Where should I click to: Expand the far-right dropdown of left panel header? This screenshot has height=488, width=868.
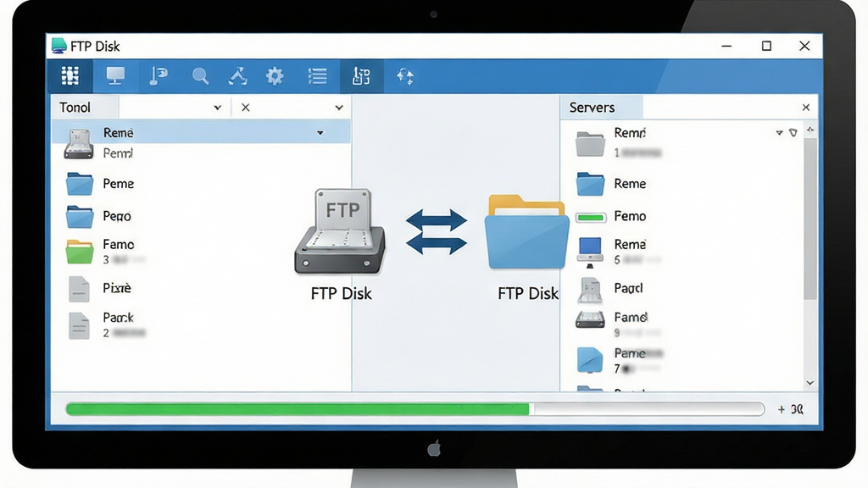tap(339, 108)
